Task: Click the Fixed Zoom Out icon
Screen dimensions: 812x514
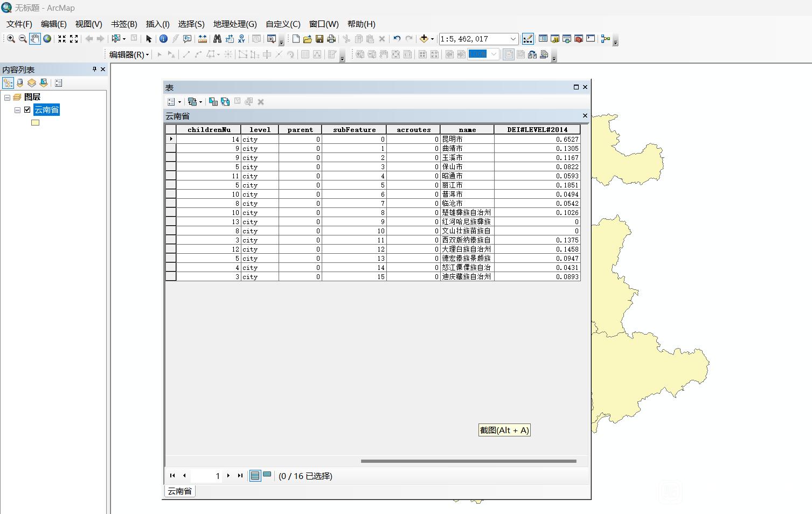Action: coord(74,39)
